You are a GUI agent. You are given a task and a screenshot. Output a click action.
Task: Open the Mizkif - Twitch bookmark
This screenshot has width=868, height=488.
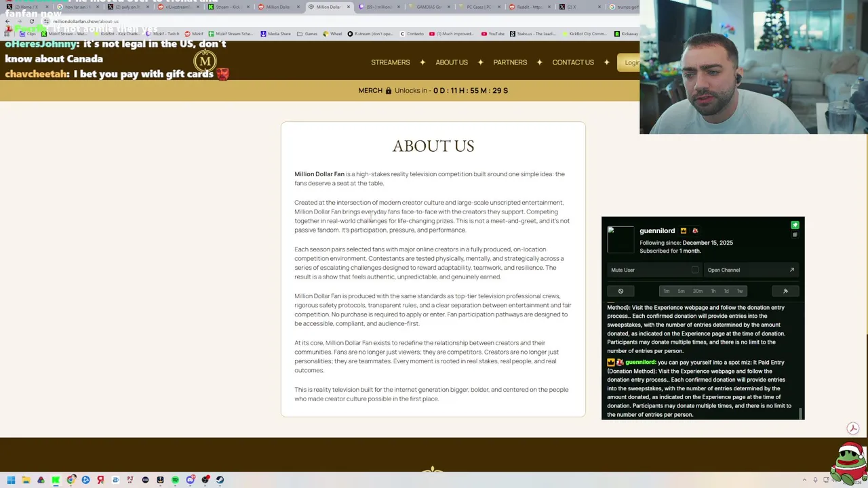pyautogui.click(x=162, y=33)
